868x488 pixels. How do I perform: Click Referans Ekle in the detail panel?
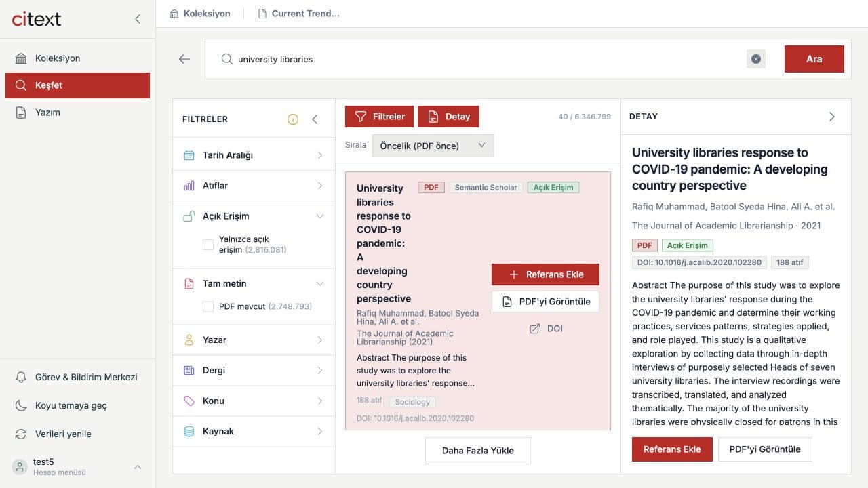coord(672,449)
